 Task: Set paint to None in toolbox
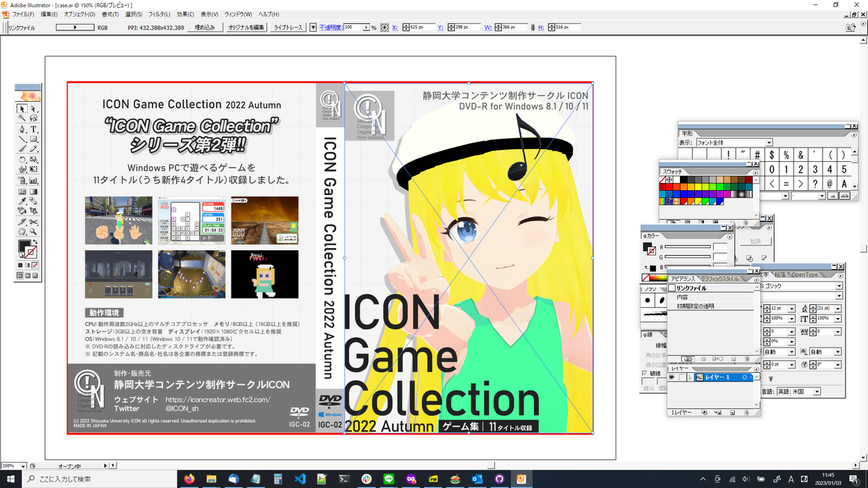click(x=35, y=265)
